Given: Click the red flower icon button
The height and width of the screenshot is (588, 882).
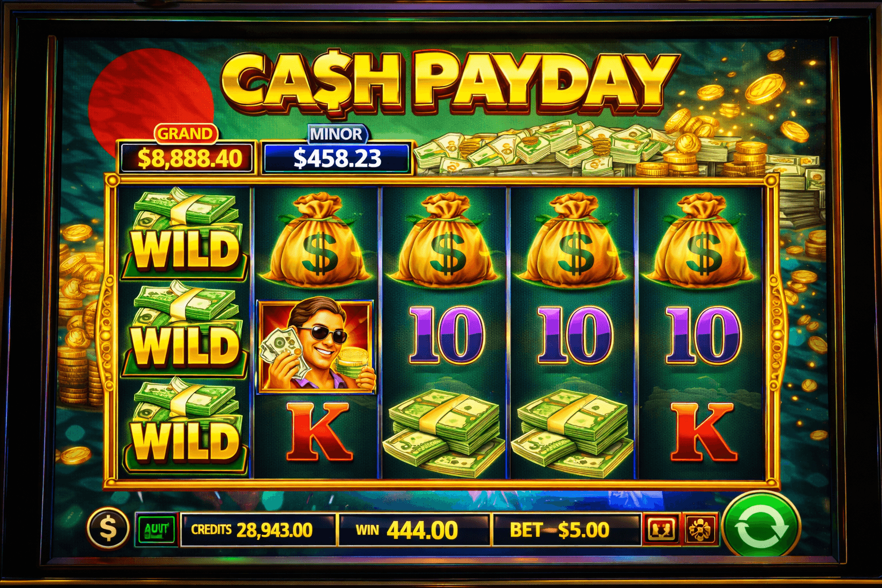Looking at the screenshot, I should click(x=700, y=529).
